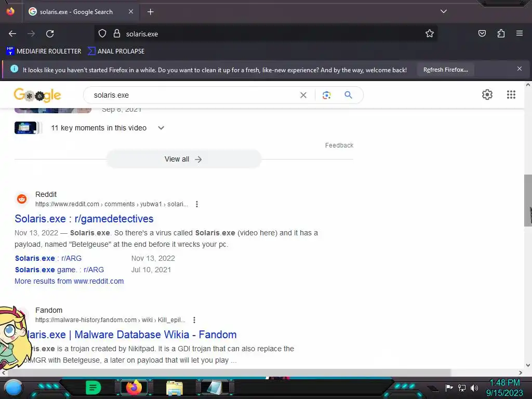Open the Malware Database Wikia - Fandom result
This screenshot has height=399, width=532.
[131, 335]
